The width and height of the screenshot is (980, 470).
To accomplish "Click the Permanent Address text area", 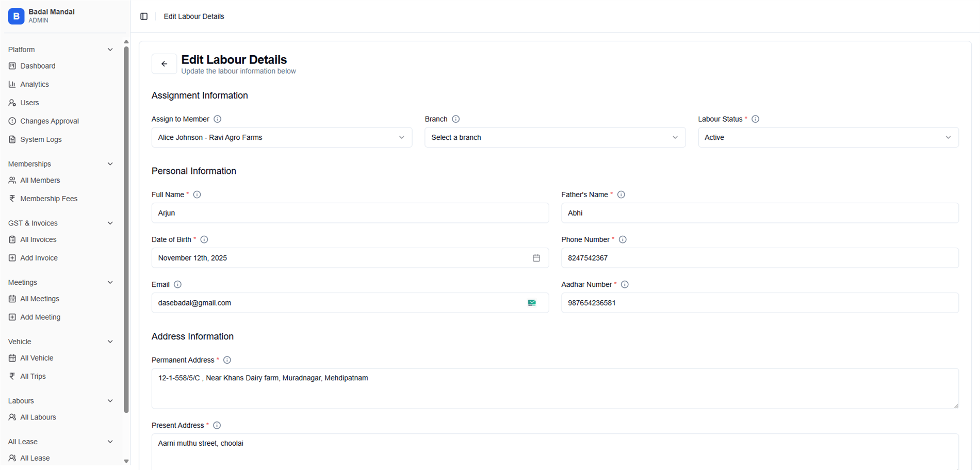I will (555, 388).
